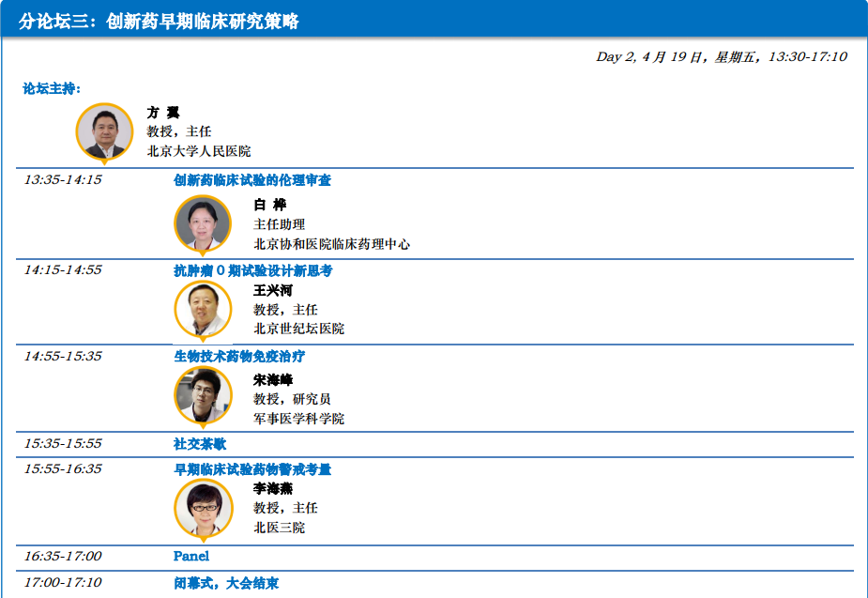Select the 社交茶歇 break entry
Image resolution: width=868 pixels, height=598 pixels.
coord(200,443)
